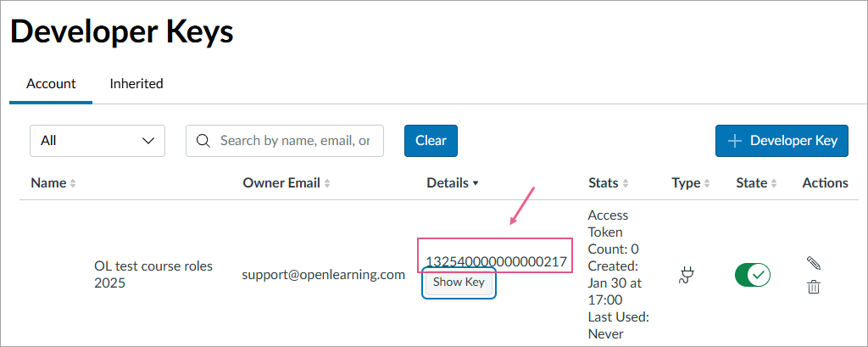Viewport: 868px width, 347px height.
Task: Click the support@openlearning.com email
Action: tap(323, 274)
